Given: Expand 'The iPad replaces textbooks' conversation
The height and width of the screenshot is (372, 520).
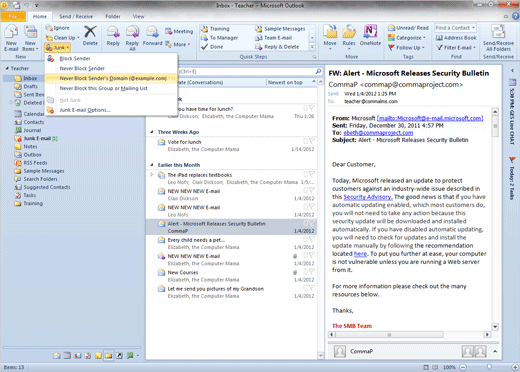Looking at the screenshot, I should (151, 174).
